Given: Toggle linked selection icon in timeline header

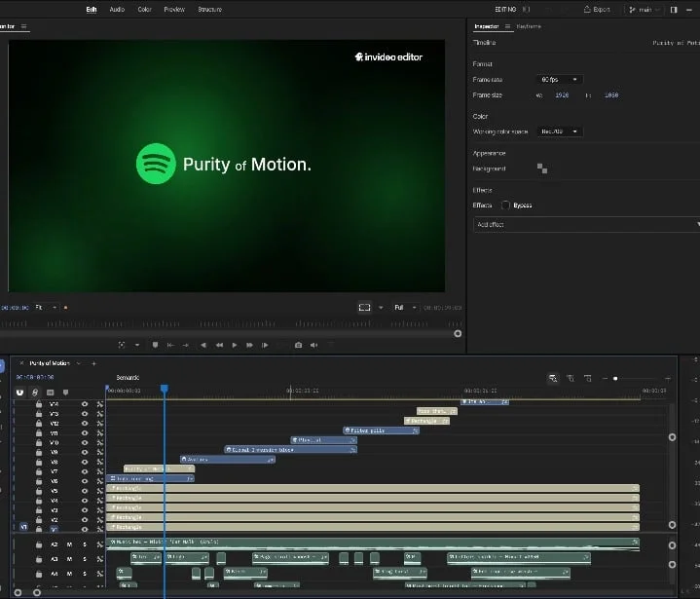Looking at the screenshot, I should coord(35,393).
